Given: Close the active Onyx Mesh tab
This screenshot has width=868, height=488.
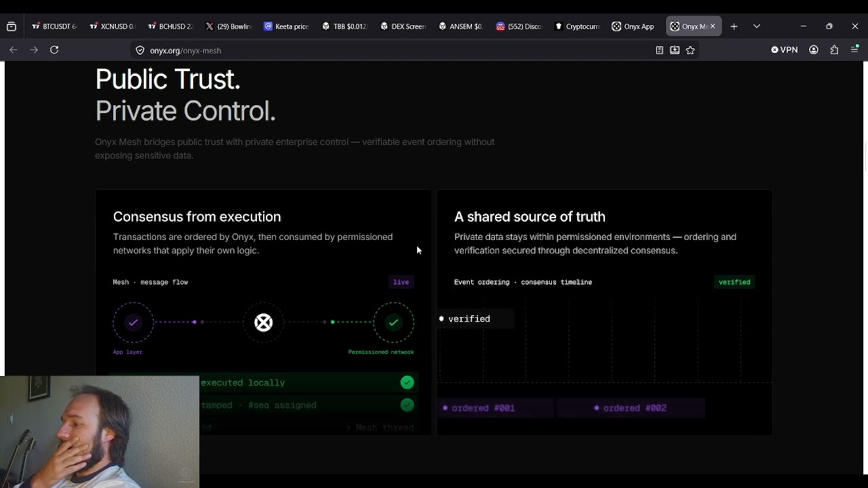Looking at the screenshot, I should click(x=712, y=26).
